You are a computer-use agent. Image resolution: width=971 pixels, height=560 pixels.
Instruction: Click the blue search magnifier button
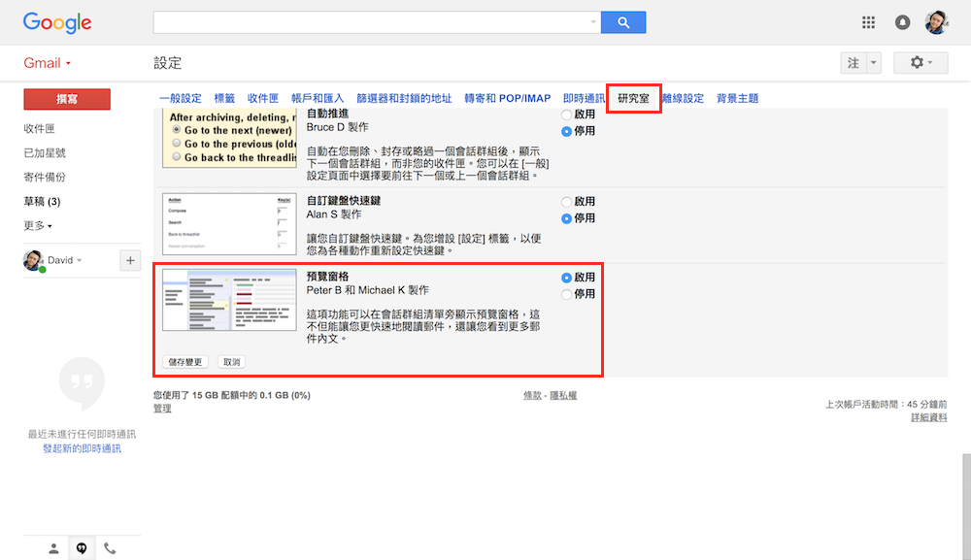pos(623,22)
